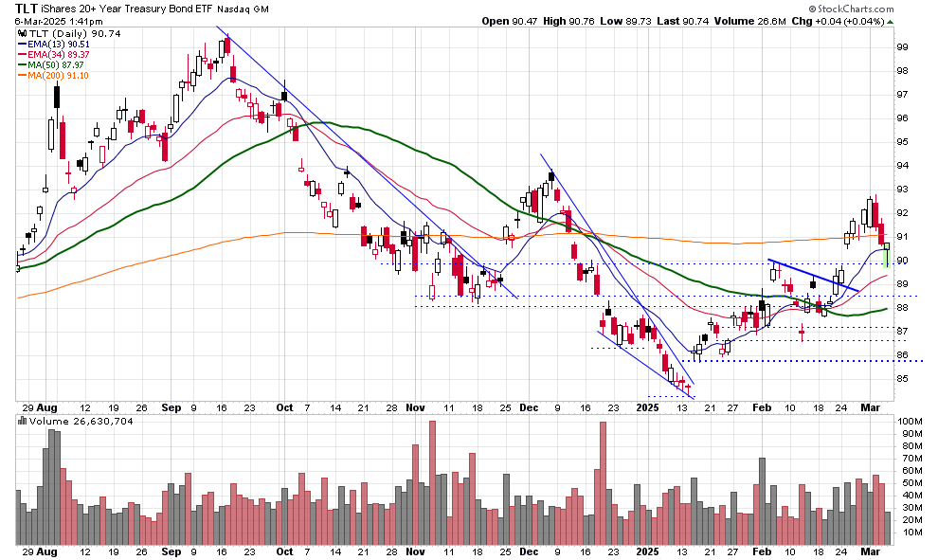Click the 80M volume axis label
The height and width of the screenshot is (560, 938).
[x=911, y=446]
